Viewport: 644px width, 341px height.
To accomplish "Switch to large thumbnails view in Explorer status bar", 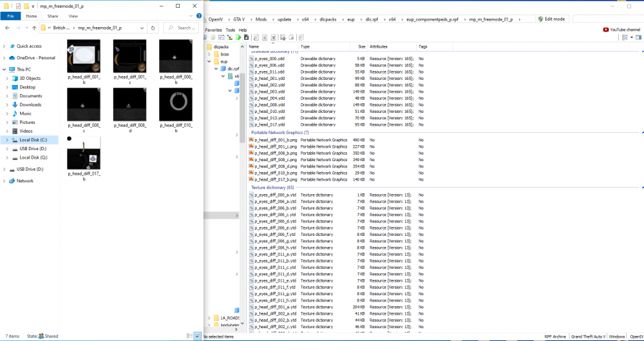I will coord(198,336).
